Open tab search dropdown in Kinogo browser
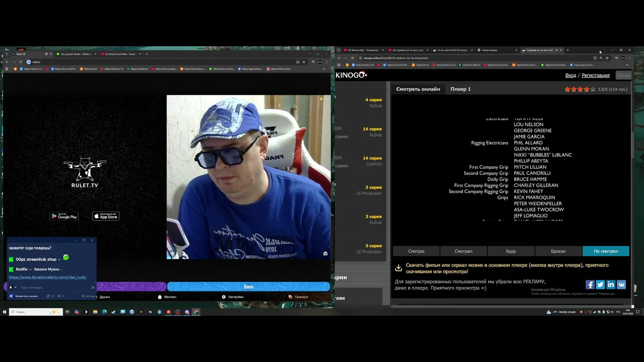This screenshot has height=362, width=644. coord(339,50)
